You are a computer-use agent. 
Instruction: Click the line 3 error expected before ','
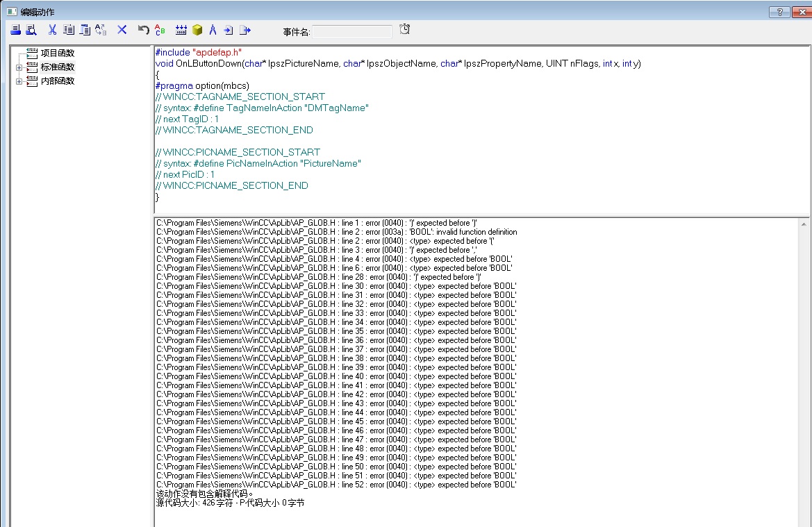(317, 250)
